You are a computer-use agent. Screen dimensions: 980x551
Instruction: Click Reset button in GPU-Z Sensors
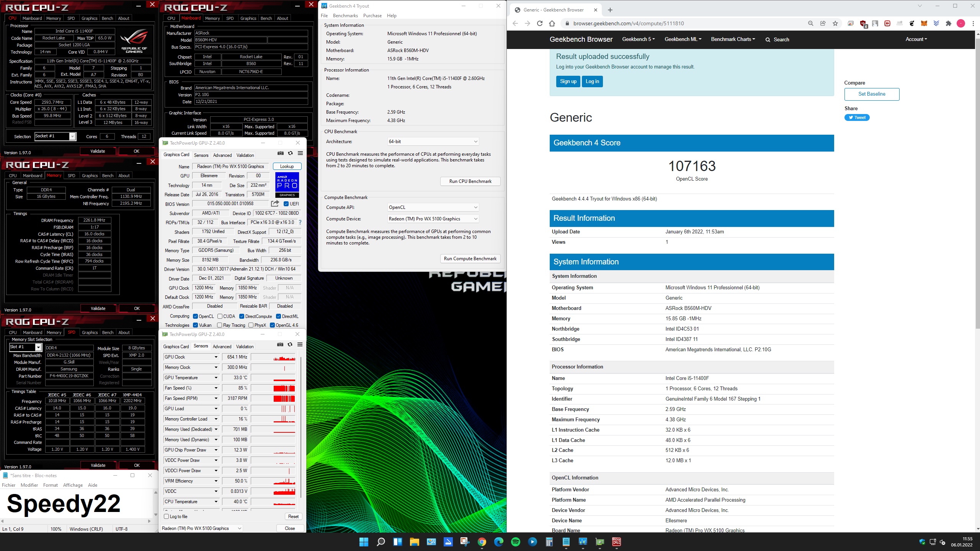tap(293, 517)
